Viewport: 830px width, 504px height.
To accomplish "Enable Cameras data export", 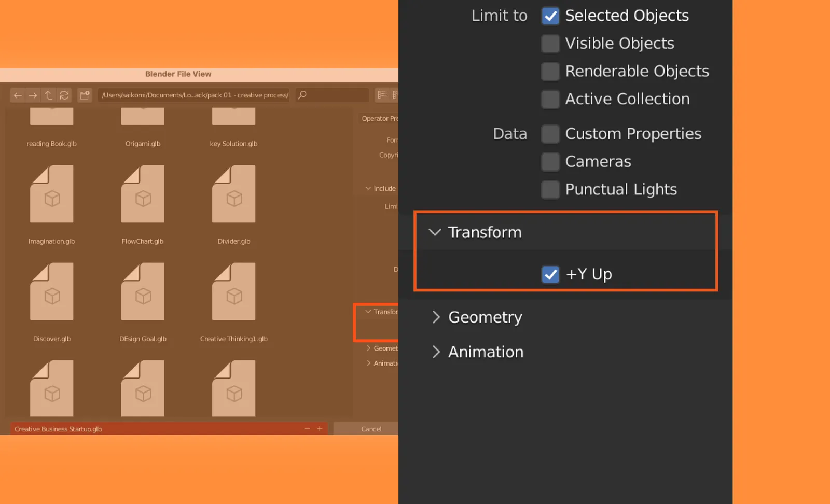I will pos(550,161).
